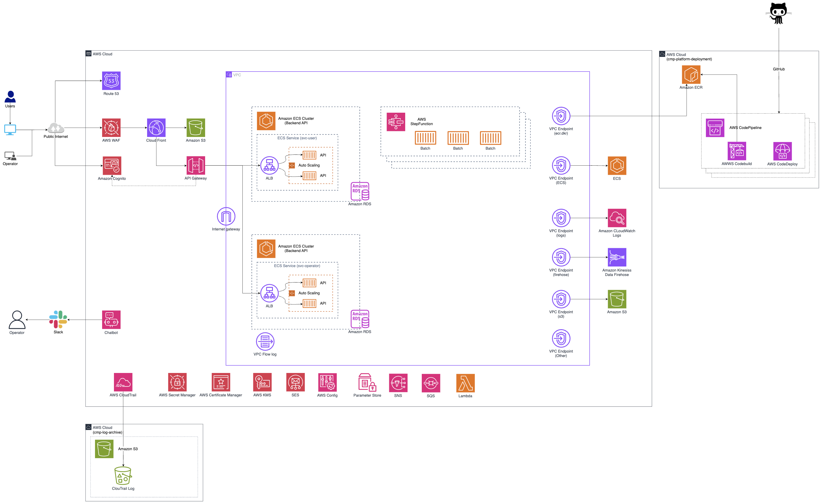
Task: Select the Chatbot icon
Action: [x=111, y=319]
